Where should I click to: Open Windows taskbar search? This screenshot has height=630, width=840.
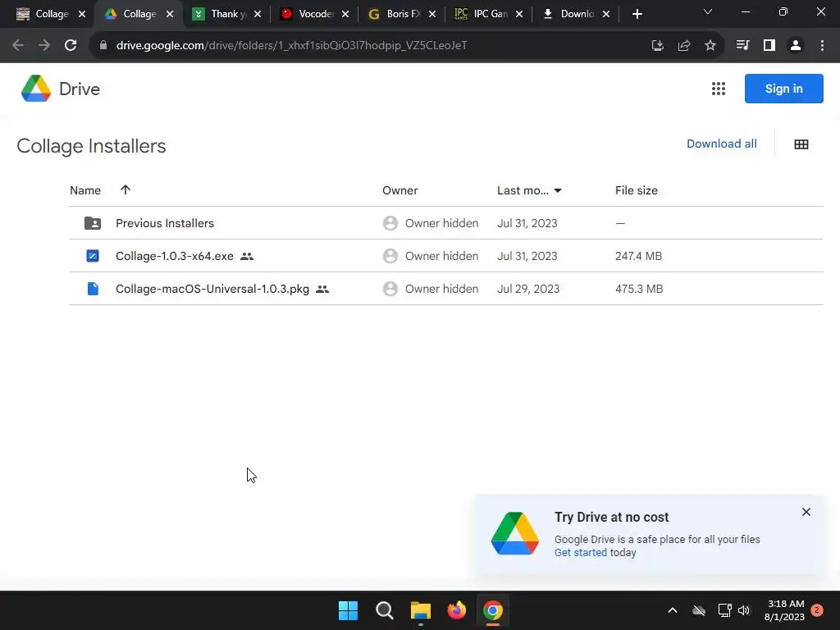(384, 610)
